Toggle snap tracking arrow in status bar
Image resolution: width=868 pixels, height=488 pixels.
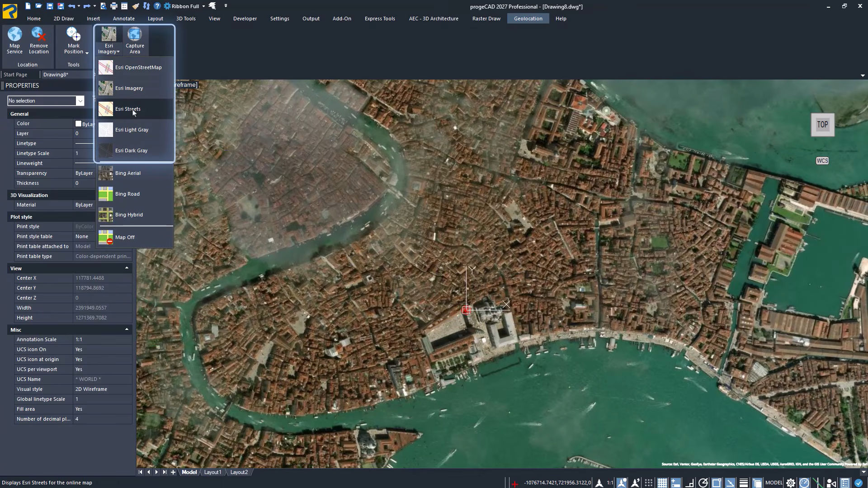(730, 483)
